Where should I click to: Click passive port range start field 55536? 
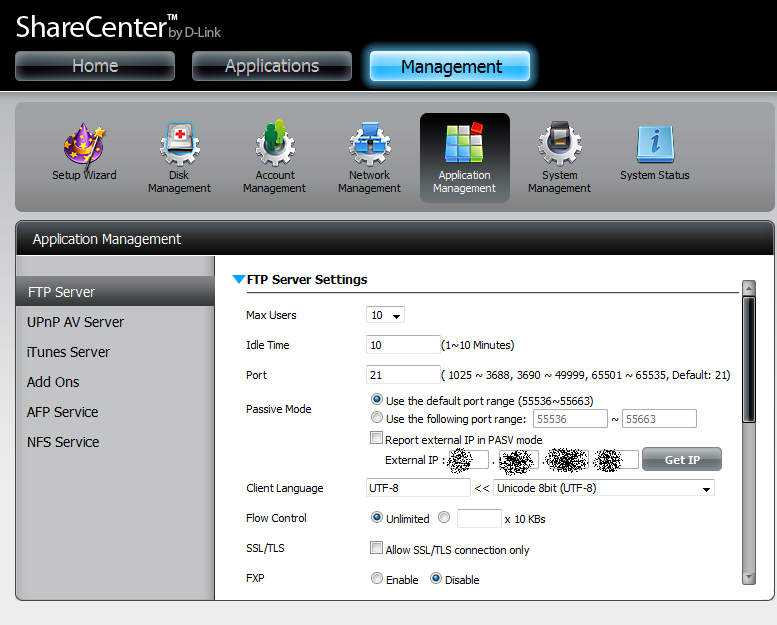point(570,418)
